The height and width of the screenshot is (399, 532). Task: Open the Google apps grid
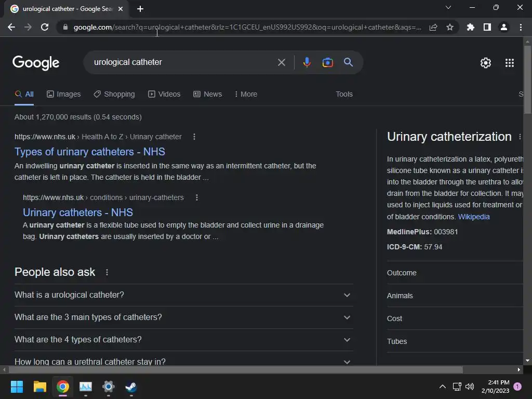pyautogui.click(x=509, y=63)
